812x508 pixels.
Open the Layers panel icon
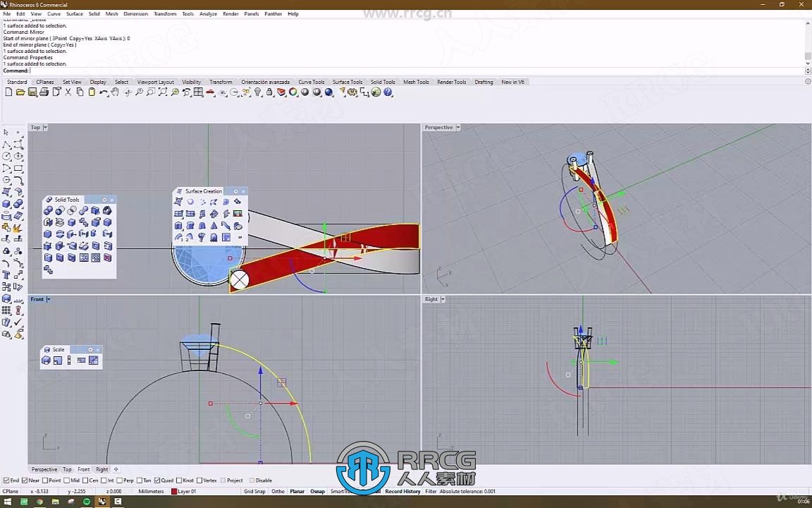(x=281, y=92)
